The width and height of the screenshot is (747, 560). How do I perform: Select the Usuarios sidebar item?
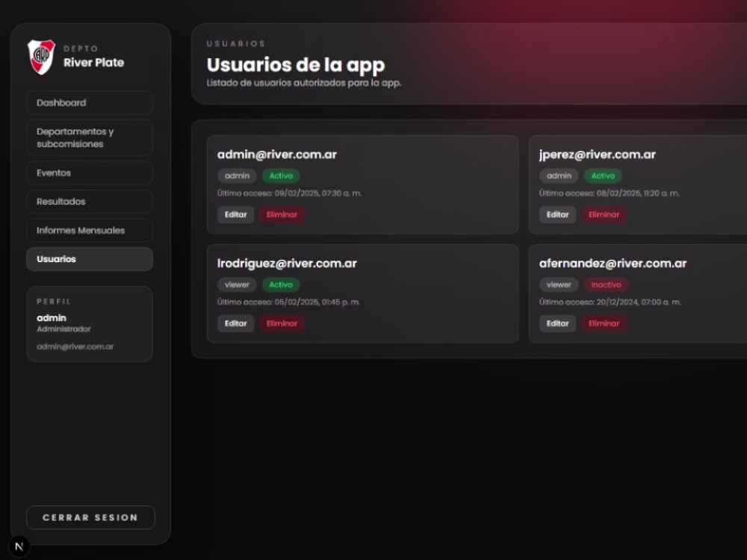pos(90,259)
